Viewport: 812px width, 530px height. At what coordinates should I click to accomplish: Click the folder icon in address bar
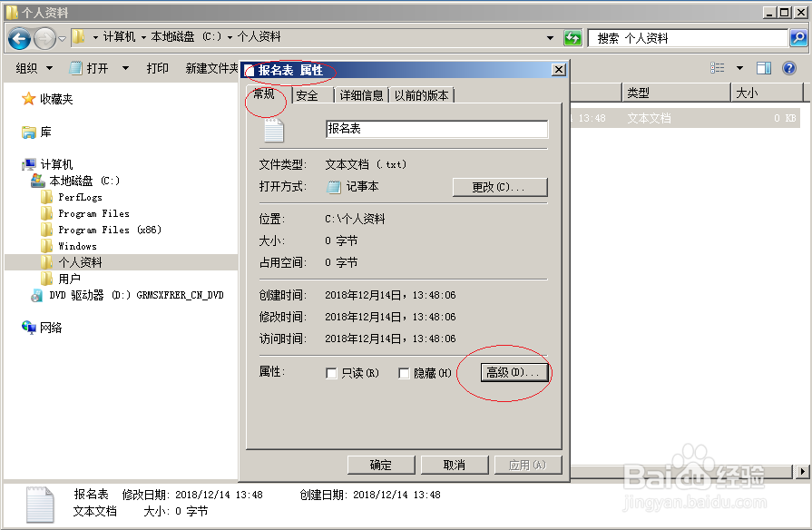click(x=78, y=37)
